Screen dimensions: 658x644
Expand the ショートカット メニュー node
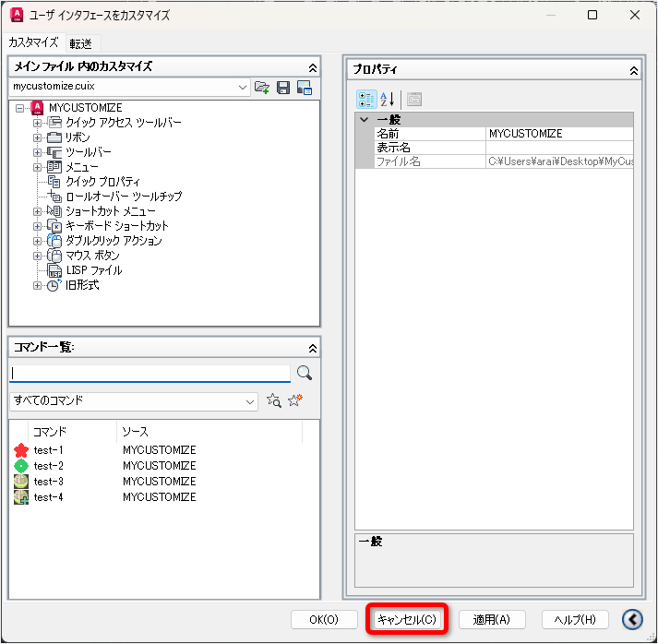(x=37, y=211)
